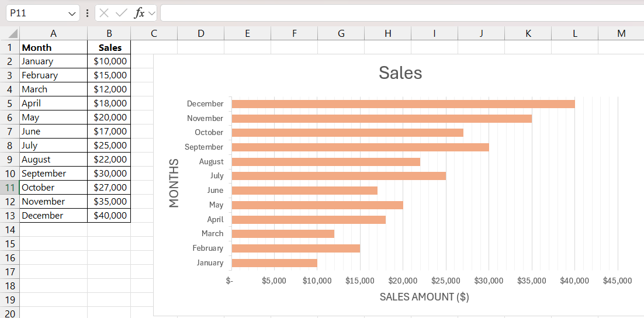This screenshot has height=318, width=644.
Task: Click the formula bar grip dots handle
Action: [x=87, y=13]
